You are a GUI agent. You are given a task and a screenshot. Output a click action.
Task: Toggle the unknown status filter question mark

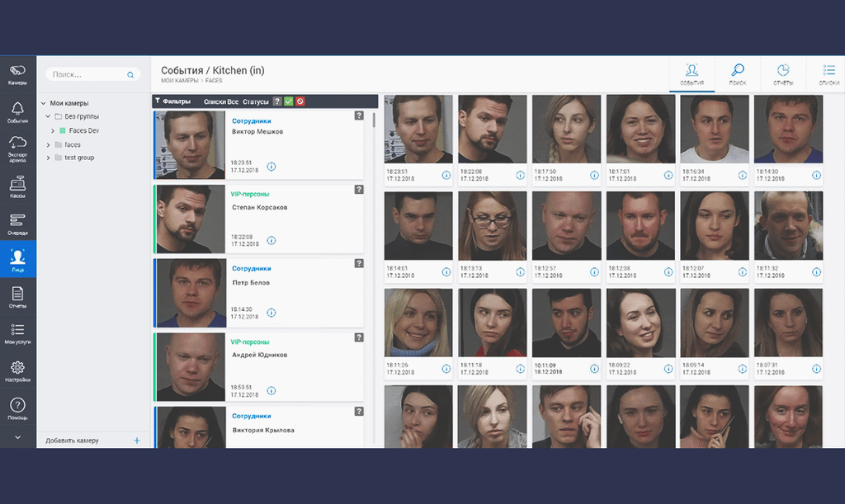point(277,101)
